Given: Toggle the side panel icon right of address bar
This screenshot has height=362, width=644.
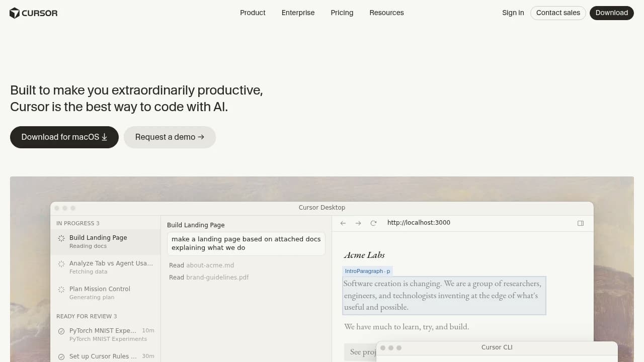Looking at the screenshot, I should pos(581,223).
